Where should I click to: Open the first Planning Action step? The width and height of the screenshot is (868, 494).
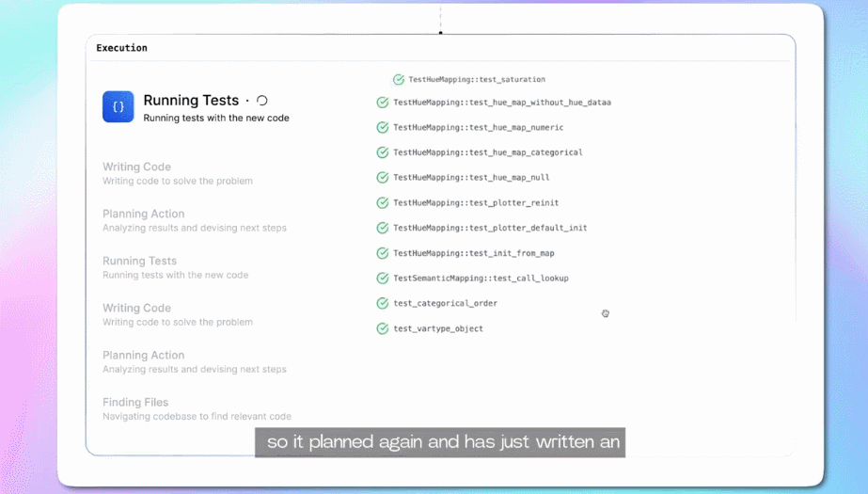[143, 215]
